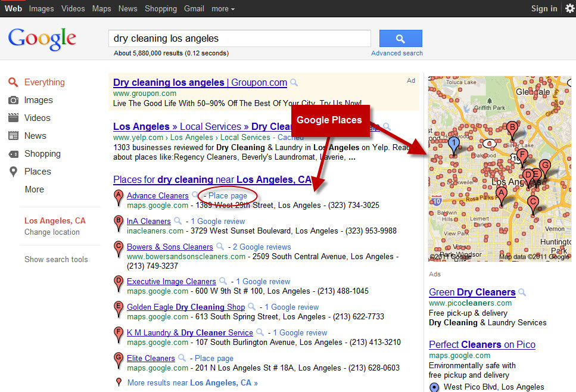The height and width of the screenshot is (392, 576).
Task: Open '1 Google review' for InA Cleaners
Action: point(218,222)
